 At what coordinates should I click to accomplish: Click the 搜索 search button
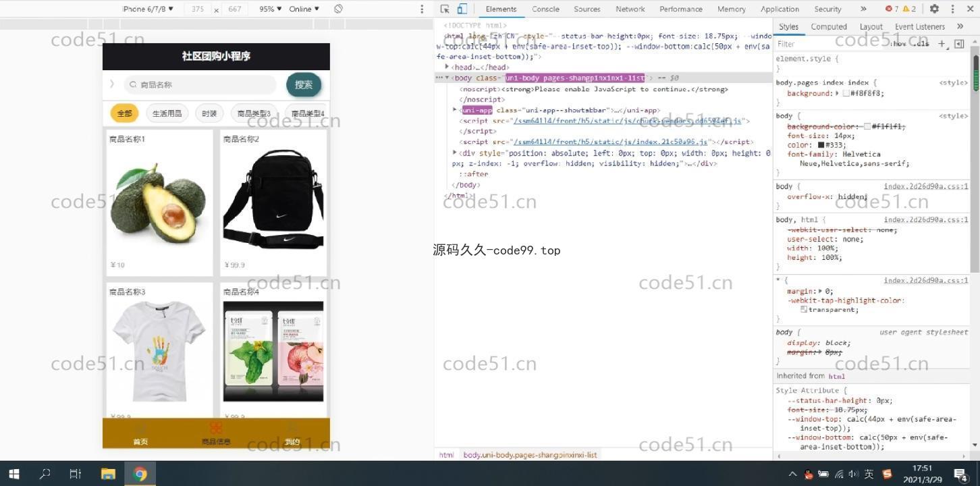(x=304, y=84)
